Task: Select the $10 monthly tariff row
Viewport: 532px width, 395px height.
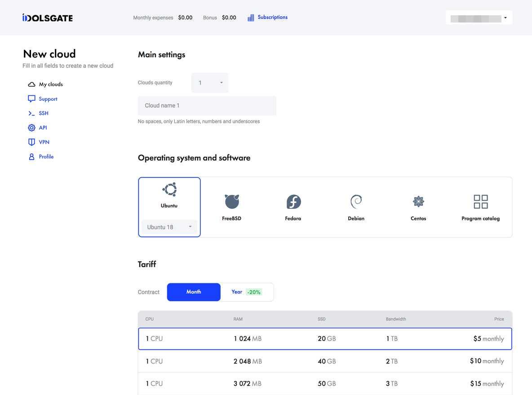Action: pos(325,361)
